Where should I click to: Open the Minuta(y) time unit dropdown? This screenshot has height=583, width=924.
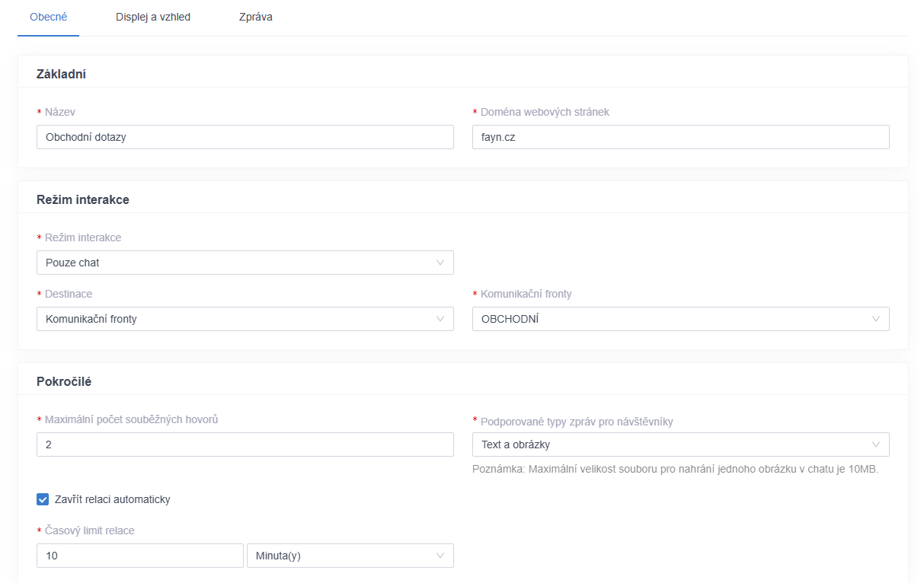349,556
